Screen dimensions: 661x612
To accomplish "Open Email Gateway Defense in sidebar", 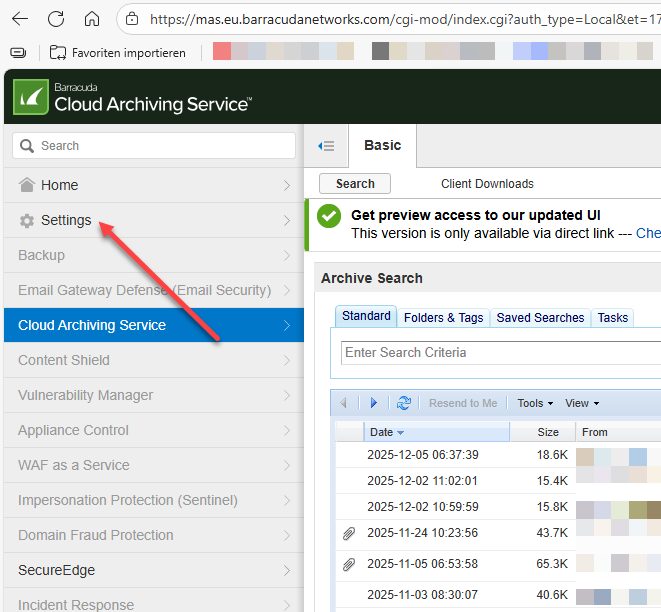I will tap(154, 290).
